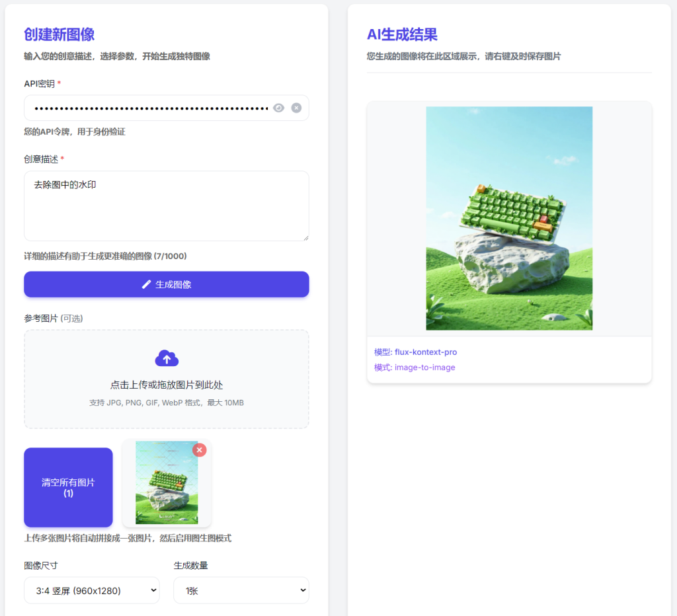
Task: Toggle API key visibility with the eye icon
Action: (279, 108)
